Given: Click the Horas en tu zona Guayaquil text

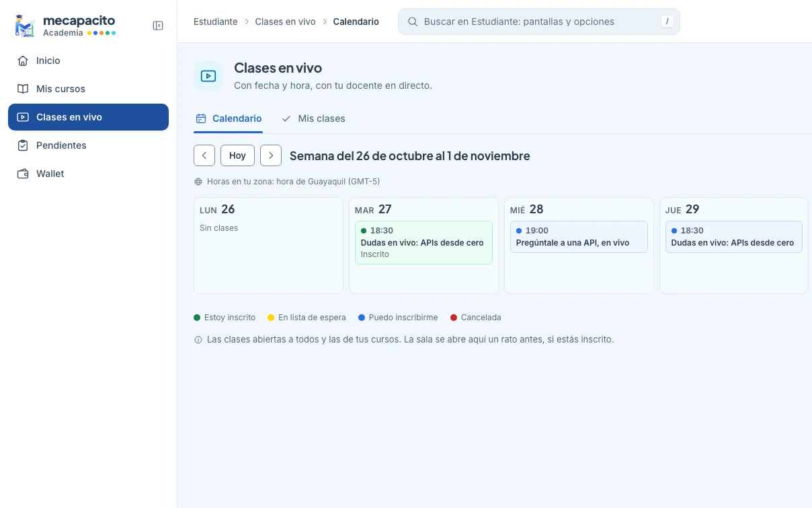Looking at the screenshot, I should [x=293, y=182].
